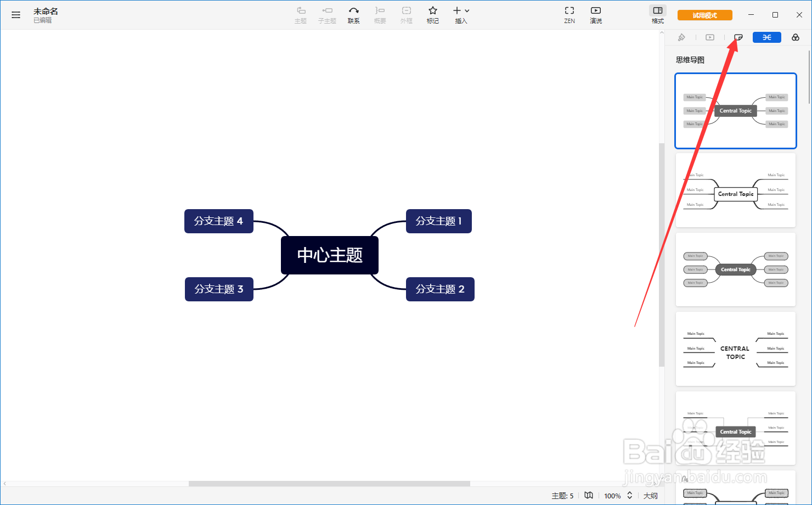812x505 pixels.
Task: Select the 概要 summary tool
Action: [380, 15]
